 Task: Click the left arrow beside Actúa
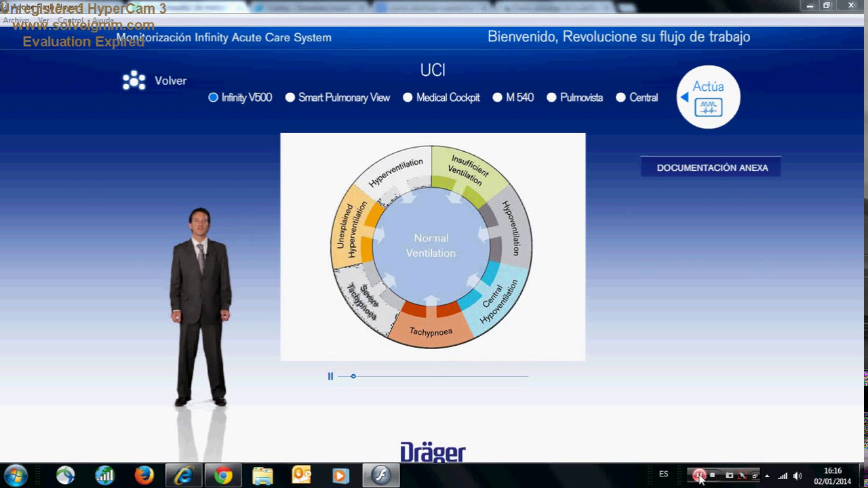tap(684, 97)
